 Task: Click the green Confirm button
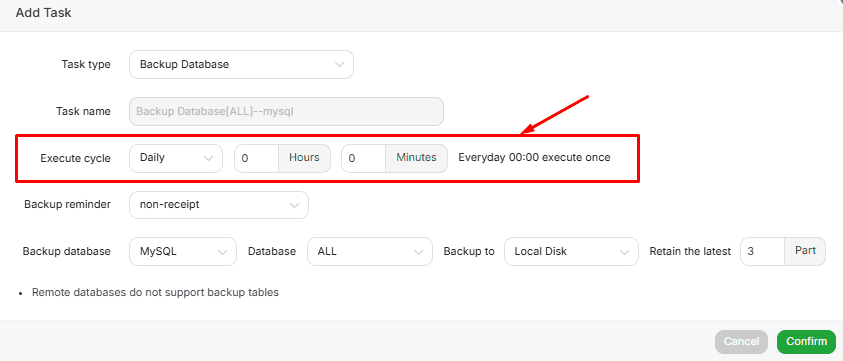[x=806, y=342]
